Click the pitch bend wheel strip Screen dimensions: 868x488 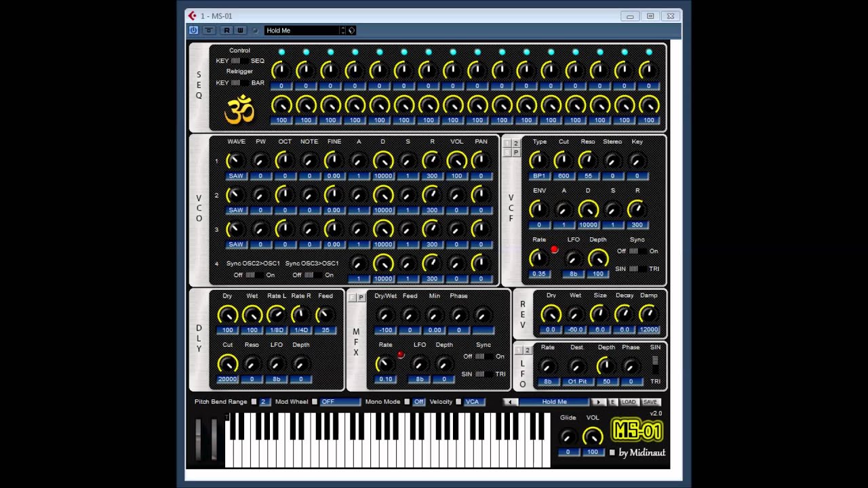coord(199,439)
